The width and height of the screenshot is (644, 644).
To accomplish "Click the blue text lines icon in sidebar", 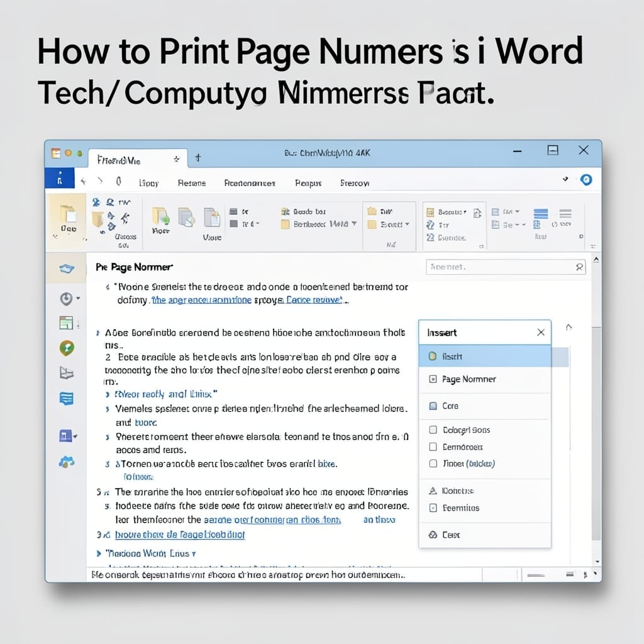I will (67, 398).
